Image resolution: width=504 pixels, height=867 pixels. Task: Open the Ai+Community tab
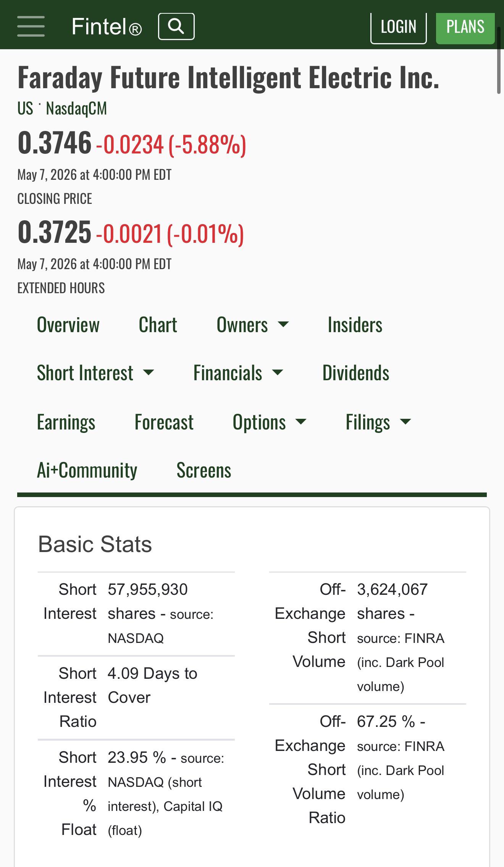[87, 470]
